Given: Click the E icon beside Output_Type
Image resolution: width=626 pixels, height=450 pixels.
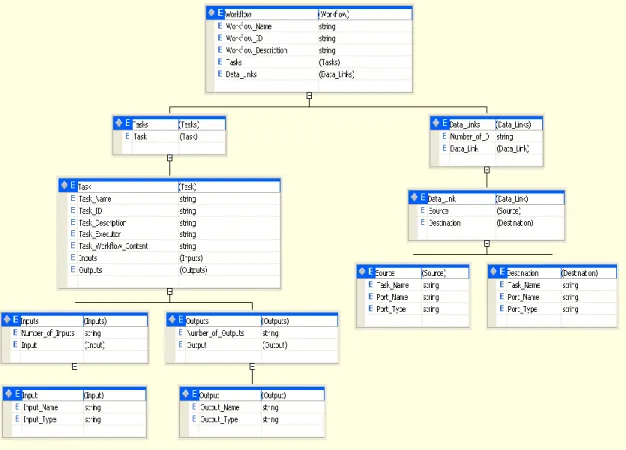Looking at the screenshot, I should coord(194,419).
